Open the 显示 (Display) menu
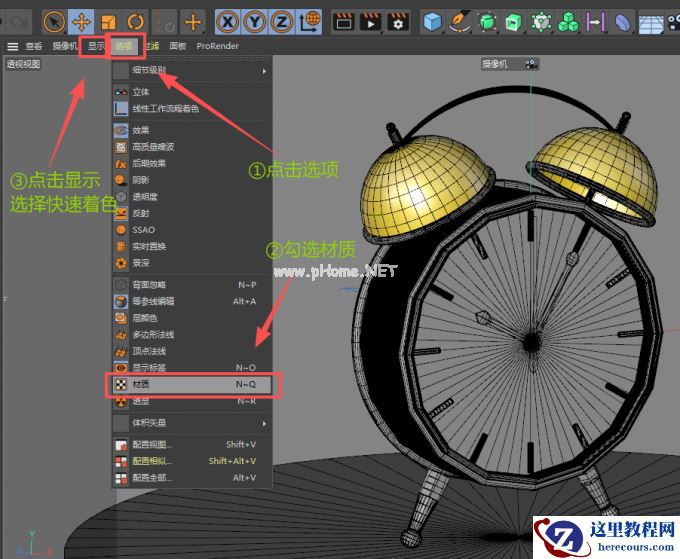The width and height of the screenshot is (680, 559). (x=95, y=46)
